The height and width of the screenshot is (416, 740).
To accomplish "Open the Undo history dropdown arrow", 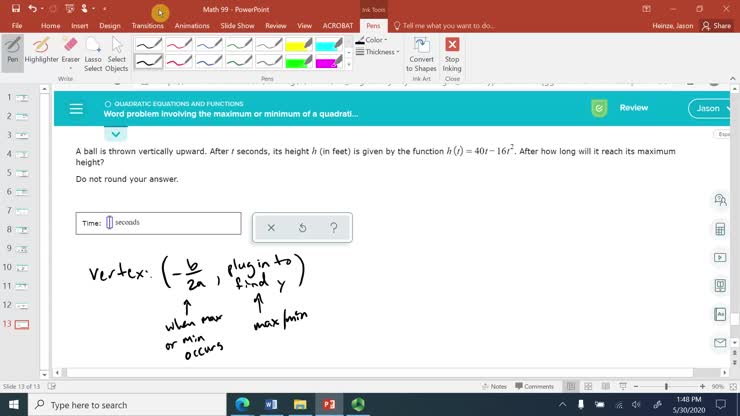I will tap(42, 9).
